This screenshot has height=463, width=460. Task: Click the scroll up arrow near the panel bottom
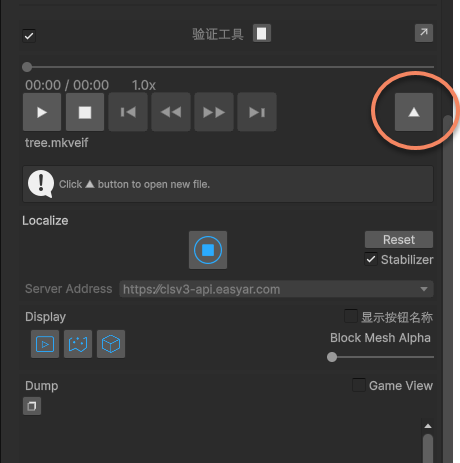[x=428, y=426]
